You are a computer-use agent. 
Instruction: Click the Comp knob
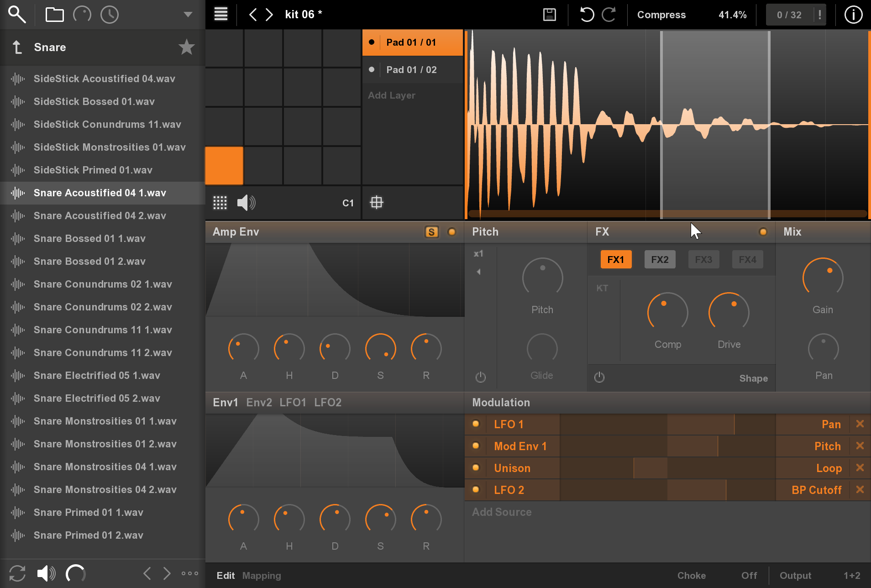coord(667,312)
